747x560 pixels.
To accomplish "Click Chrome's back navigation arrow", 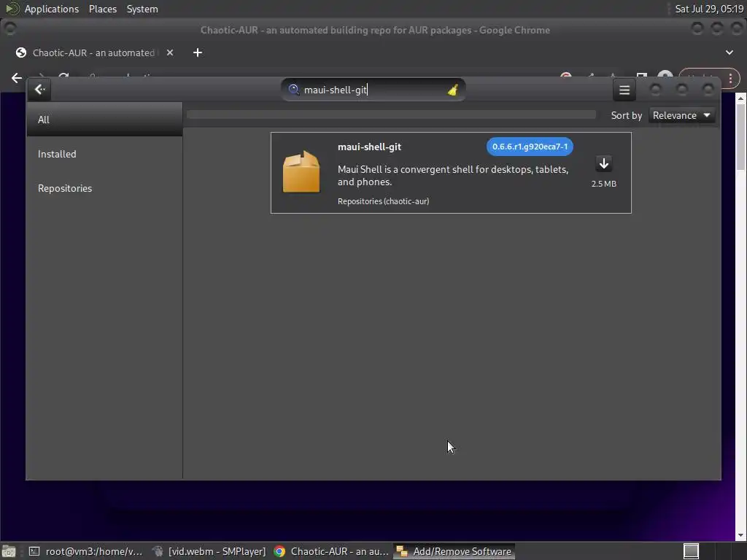I will 17,78.
